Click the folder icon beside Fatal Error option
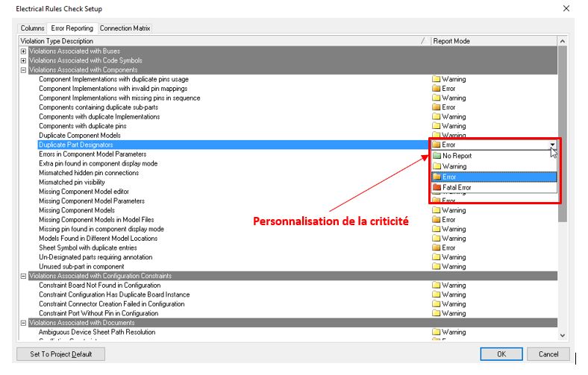 coord(437,188)
